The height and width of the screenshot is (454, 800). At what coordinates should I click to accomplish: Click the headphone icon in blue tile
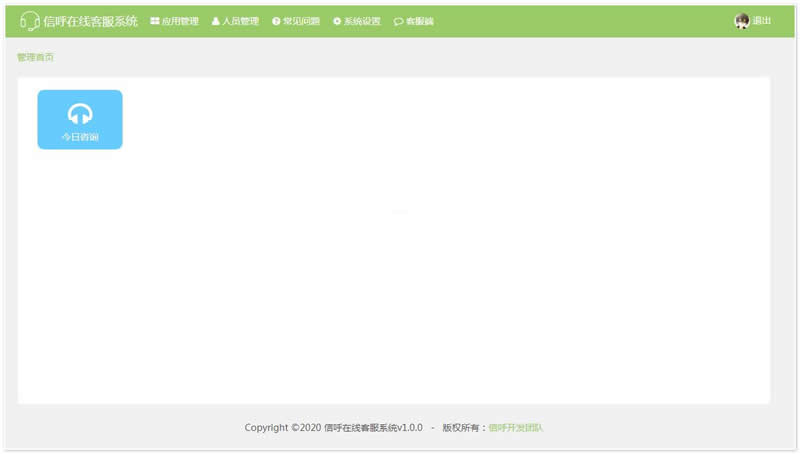(x=80, y=114)
